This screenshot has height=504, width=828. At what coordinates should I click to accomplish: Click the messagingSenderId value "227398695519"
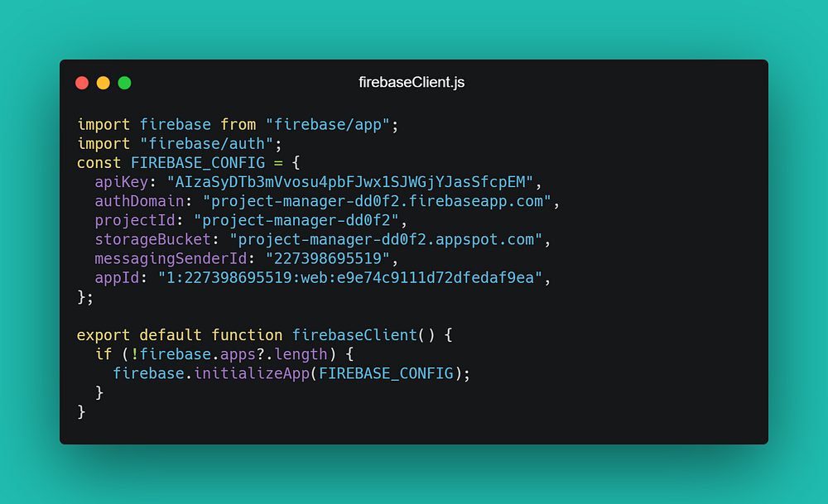click(327, 258)
